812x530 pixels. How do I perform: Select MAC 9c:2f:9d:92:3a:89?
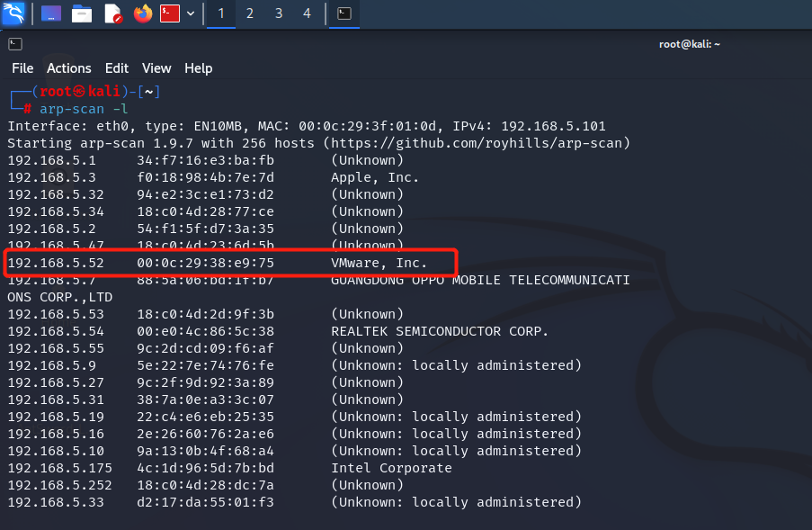tap(206, 382)
